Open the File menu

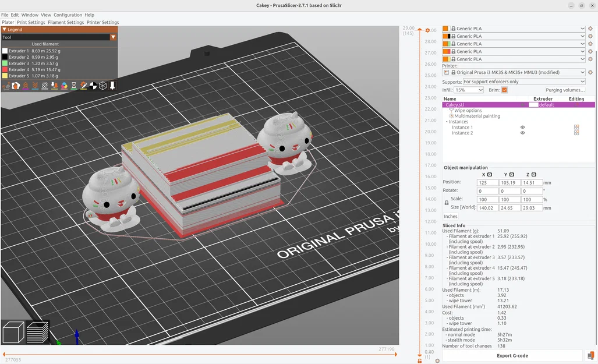(5, 15)
